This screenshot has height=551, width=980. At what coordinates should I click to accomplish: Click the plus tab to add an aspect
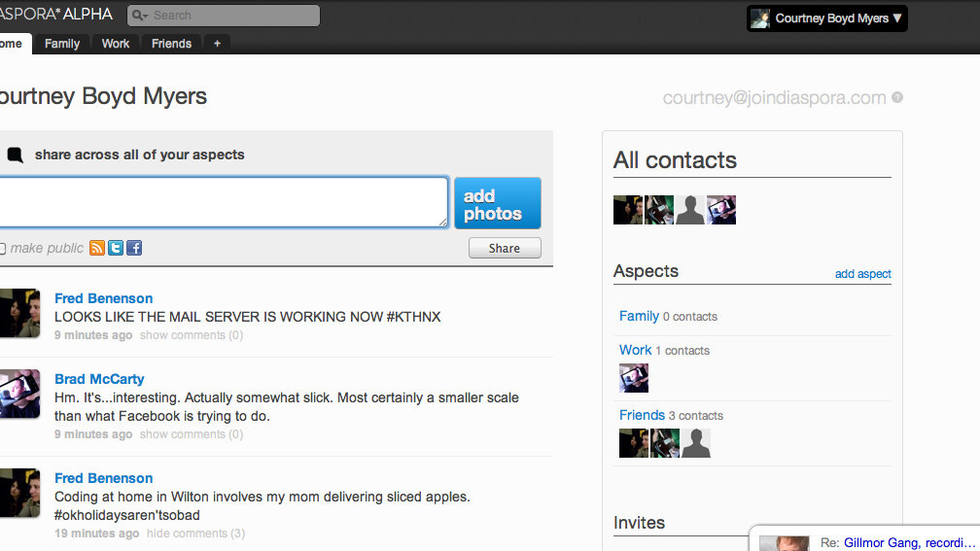click(217, 44)
